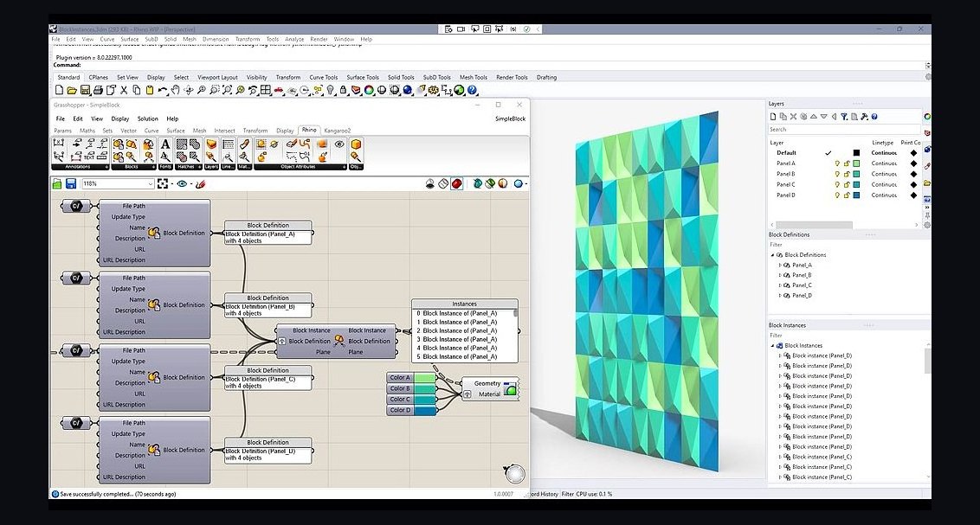Click the eye icon in Object Attributes group
This screenshot has width=980, height=525.
tap(339, 144)
